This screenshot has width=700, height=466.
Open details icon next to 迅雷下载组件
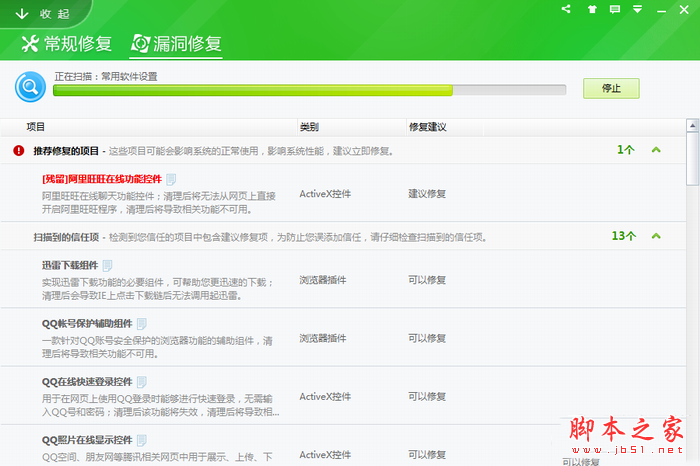(107, 266)
